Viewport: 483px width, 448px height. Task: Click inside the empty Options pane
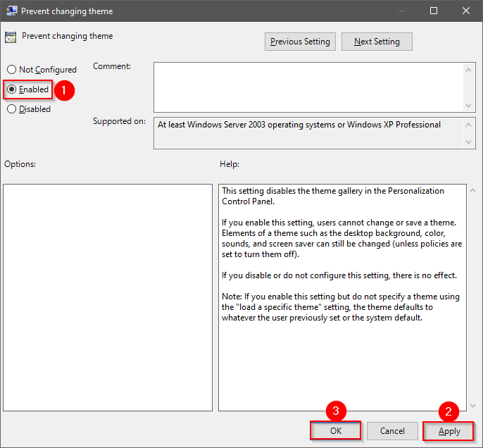pos(107,297)
